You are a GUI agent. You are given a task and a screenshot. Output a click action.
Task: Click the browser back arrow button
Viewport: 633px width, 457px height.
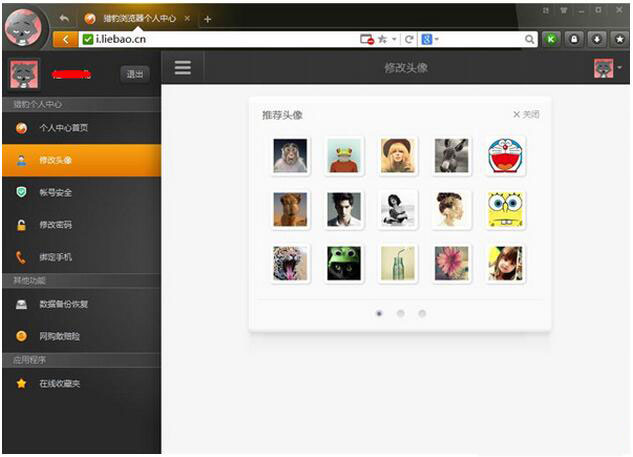[66, 39]
